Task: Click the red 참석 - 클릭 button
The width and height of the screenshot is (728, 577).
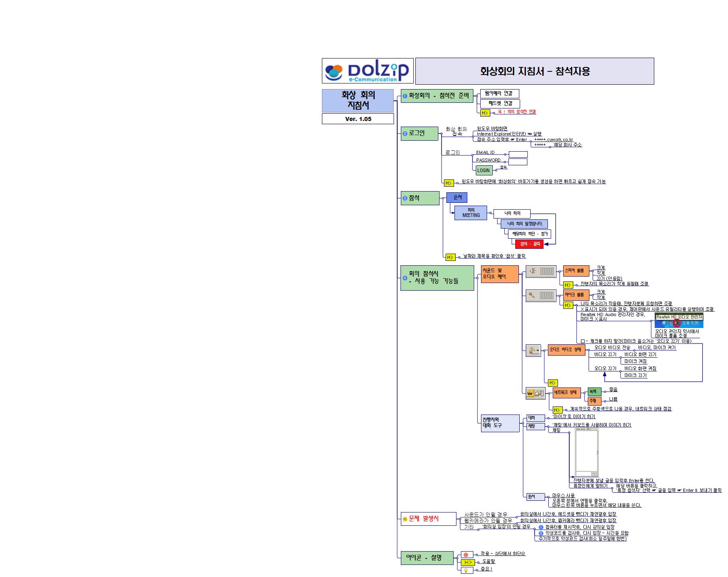Action: tap(529, 244)
